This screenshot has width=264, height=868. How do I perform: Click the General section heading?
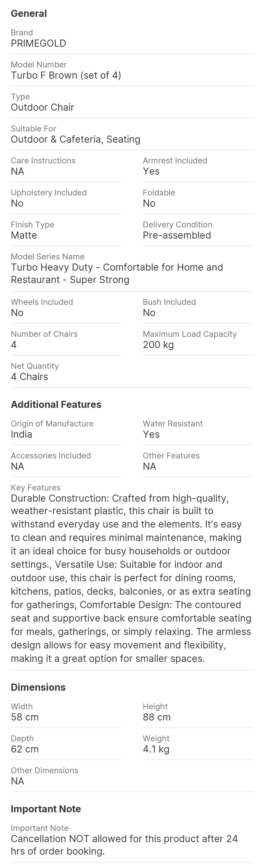click(29, 13)
